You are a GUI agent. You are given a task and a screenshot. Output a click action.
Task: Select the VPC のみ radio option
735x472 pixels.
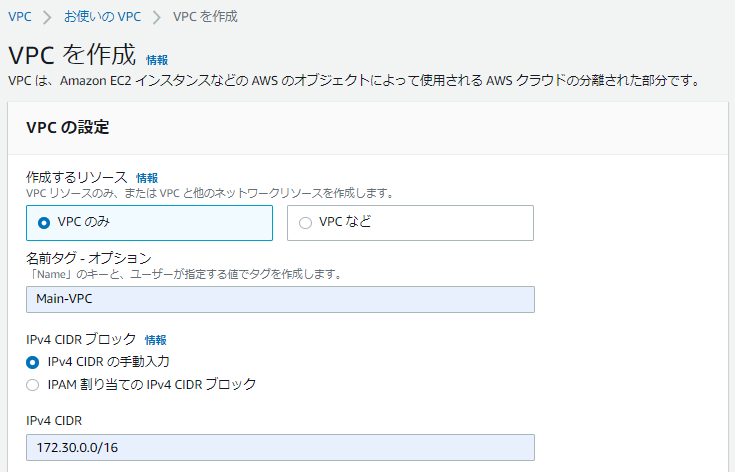tap(44, 223)
